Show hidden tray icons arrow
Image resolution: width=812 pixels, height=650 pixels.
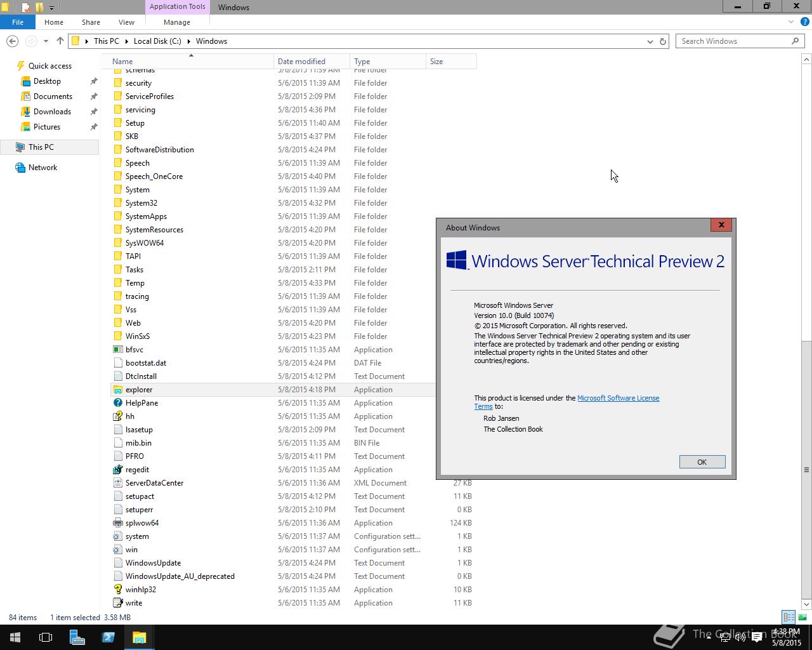[x=709, y=638]
